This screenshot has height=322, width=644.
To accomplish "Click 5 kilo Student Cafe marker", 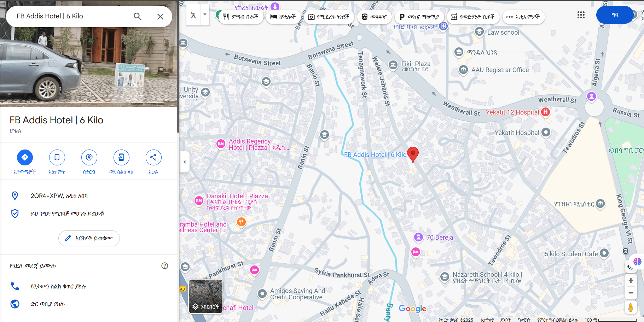I will 604,253.
